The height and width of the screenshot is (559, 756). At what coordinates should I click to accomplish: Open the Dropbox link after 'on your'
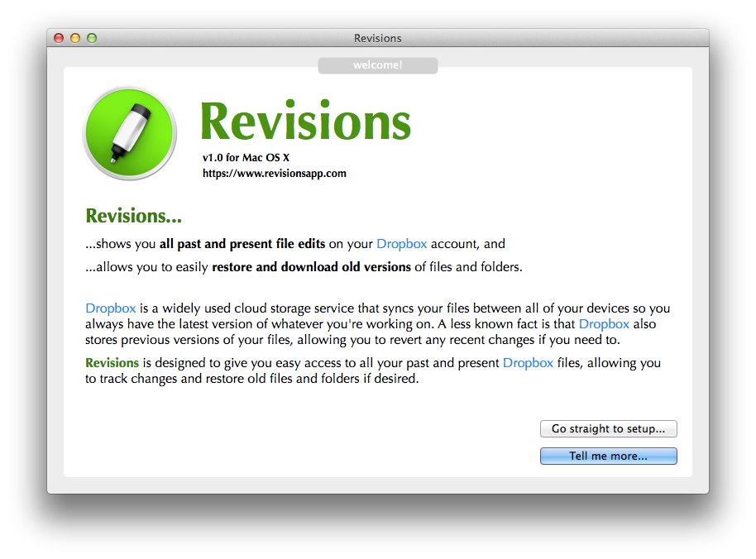402,244
